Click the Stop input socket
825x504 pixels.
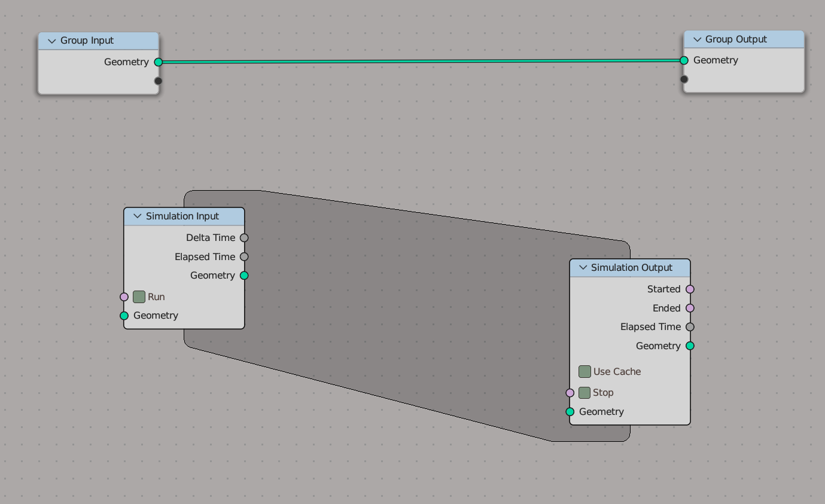point(570,393)
